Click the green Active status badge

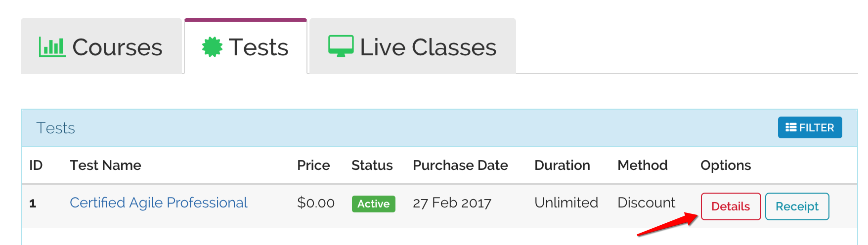pos(373,204)
